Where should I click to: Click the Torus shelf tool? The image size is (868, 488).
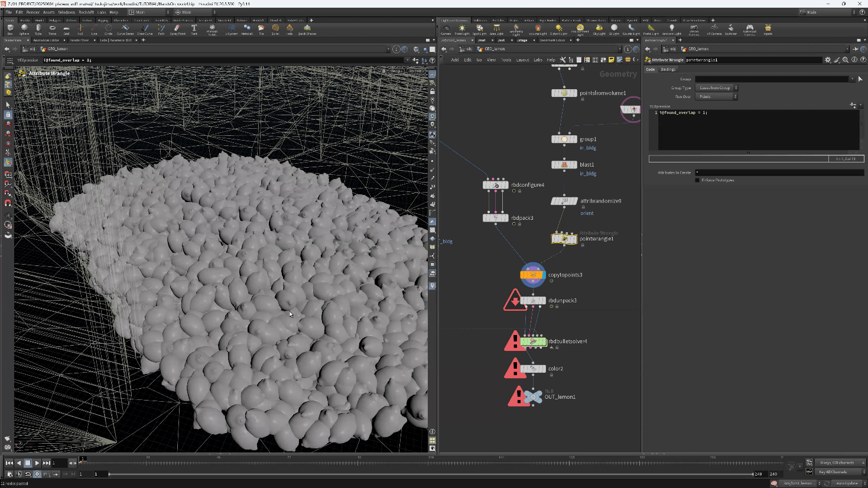click(53, 28)
